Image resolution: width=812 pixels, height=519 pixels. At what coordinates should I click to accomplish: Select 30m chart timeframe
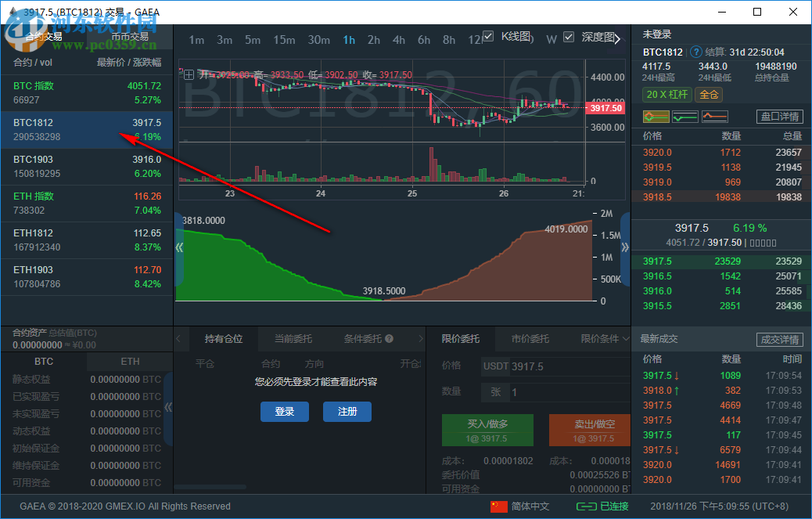(x=319, y=40)
